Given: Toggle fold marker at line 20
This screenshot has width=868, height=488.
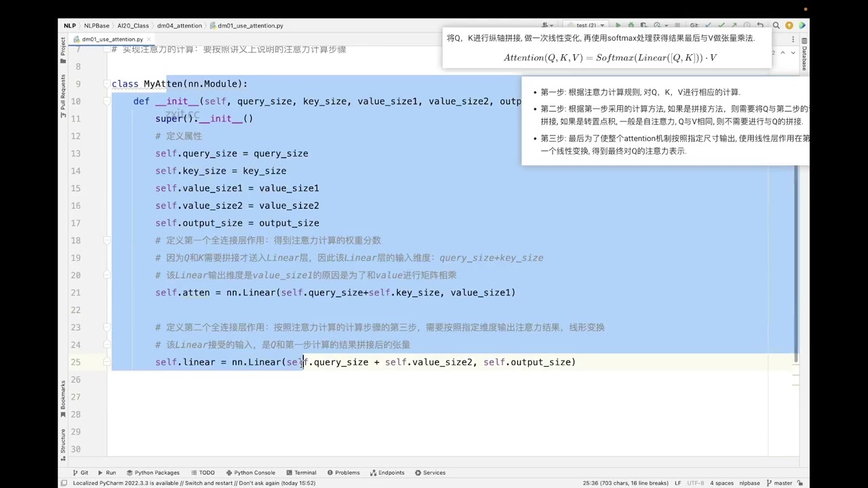Looking at the screenshot, I should tap(107, 274).
